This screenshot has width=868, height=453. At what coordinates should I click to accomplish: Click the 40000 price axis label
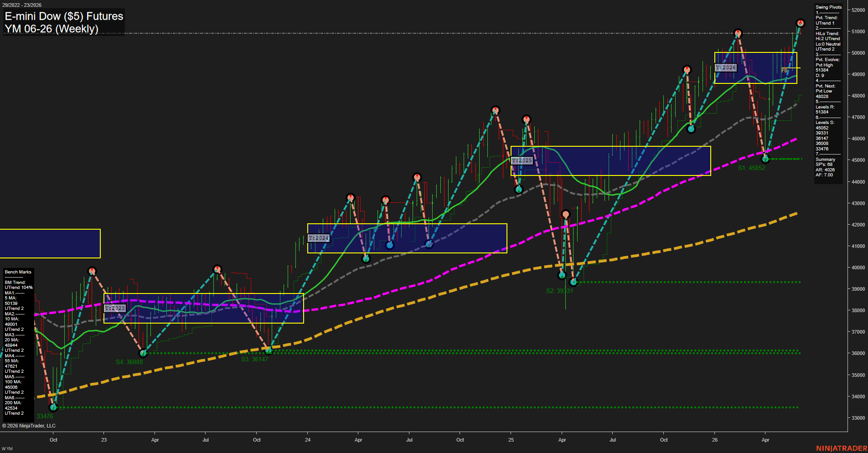coord(858,268)
